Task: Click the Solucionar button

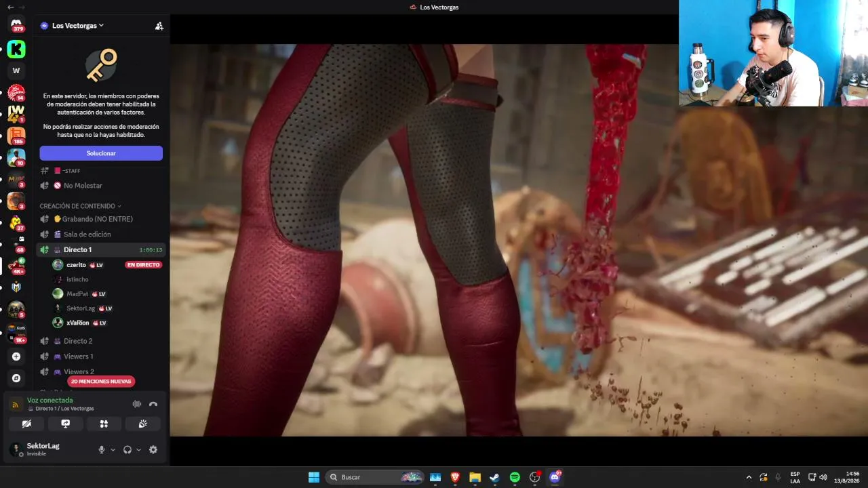Action: (101, 153)
